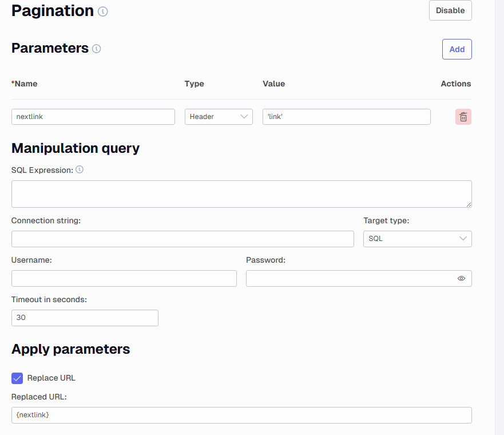Viewport: 504px width, 435px height.
Task: Show the password with eye icon
Action: 461,278
